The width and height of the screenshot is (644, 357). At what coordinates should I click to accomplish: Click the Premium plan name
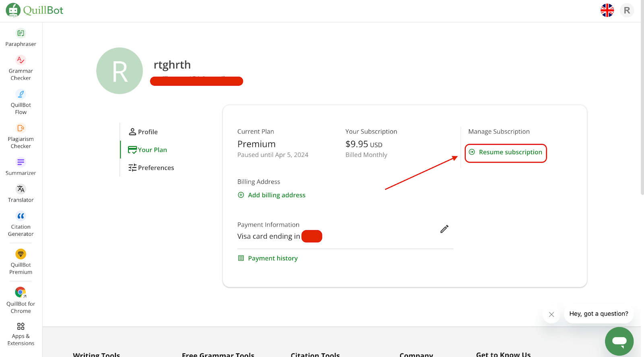point(256,144)
